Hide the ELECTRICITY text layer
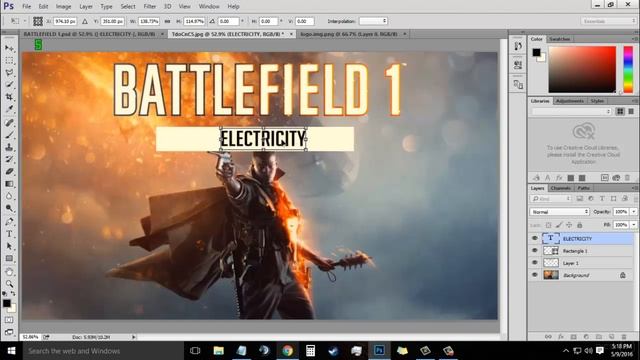Viewport: 640px width, 360px height. click(535, 238)
